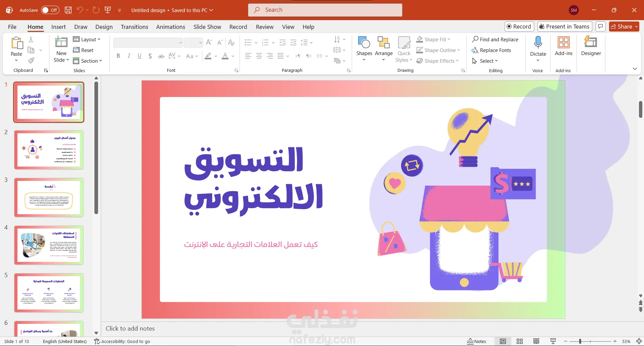Image resolution: width=644 pixels, height=346 pixels.
Task: Expand the Section dropdown
Action: [x=87, y=61]
